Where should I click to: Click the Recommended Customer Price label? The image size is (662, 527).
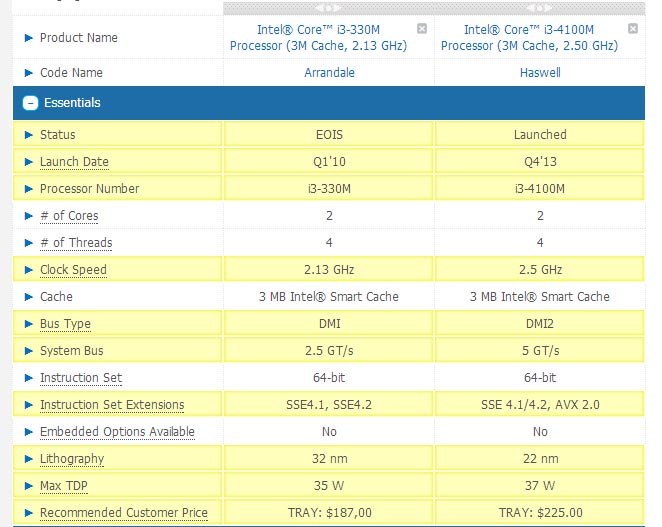pyautogui.click(x=124, y=513)
